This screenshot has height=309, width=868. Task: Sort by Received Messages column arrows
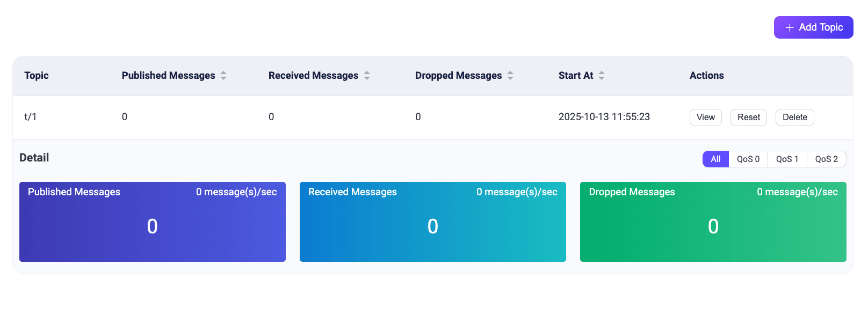[x=367, y=76]
